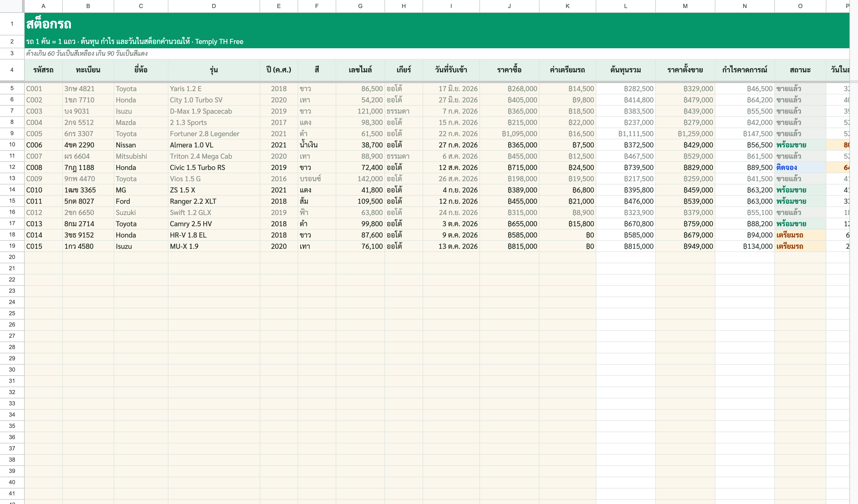Click the รหัสรถ header cell
Image resolution: width=858 pixels, height=504 pixels.
coord(43,70)
